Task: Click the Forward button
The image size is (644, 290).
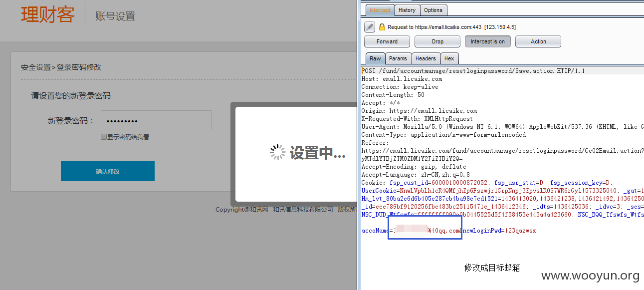Action: (387, 41)
